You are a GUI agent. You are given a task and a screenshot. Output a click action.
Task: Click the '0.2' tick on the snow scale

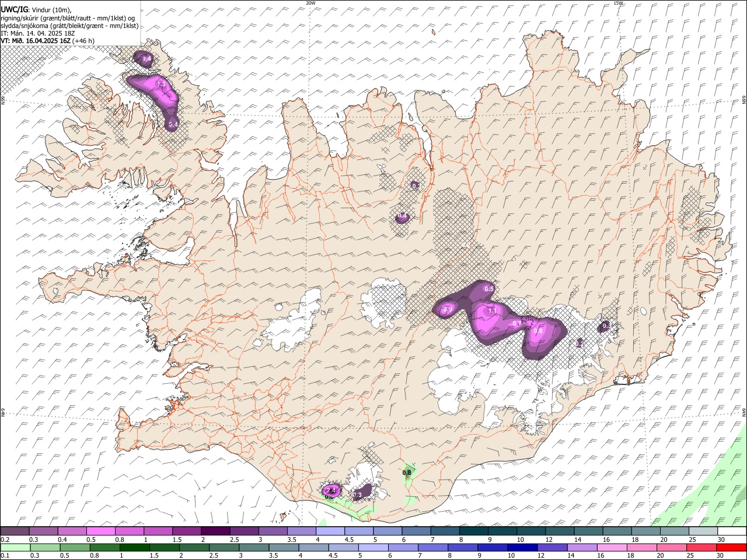coord(5,540)
